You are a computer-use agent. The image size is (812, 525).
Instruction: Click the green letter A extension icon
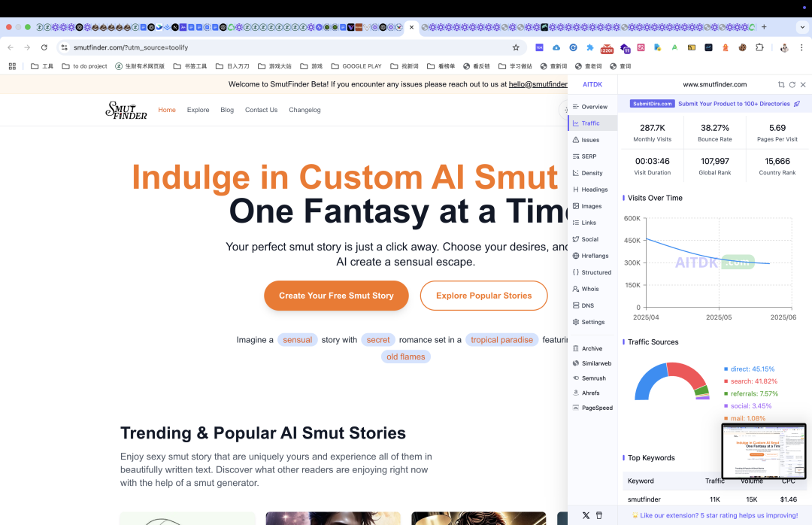[674, 47]
